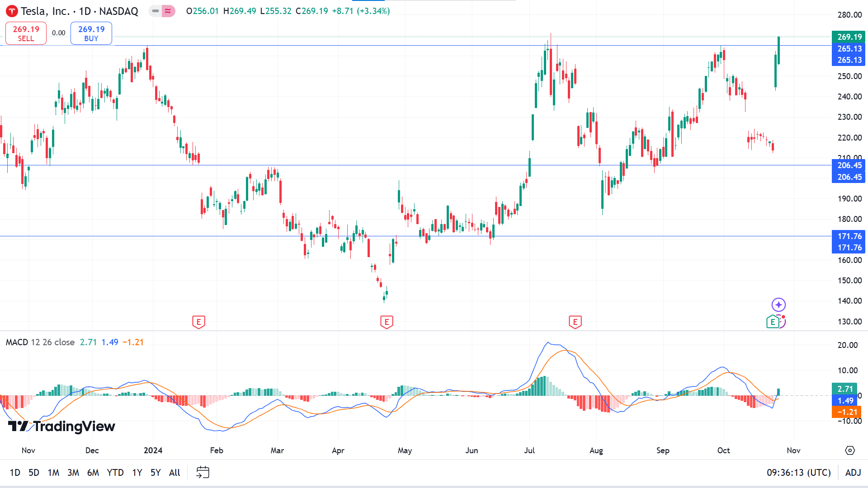Click the MACD histogram value 2.71 label
The height and width of the screenshot is (488, 868).
(844, 389)
